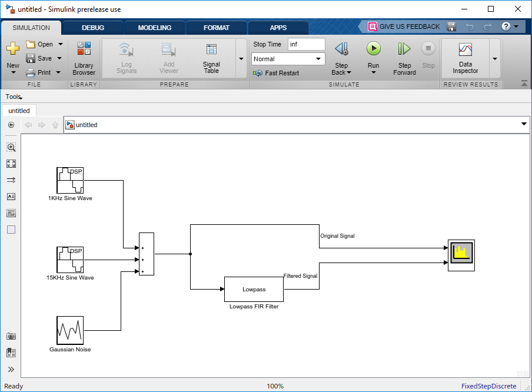Select the 1KHz Sine Wave block
The width and height of the screenshot is (532, 392).
[x=70, y=180]
